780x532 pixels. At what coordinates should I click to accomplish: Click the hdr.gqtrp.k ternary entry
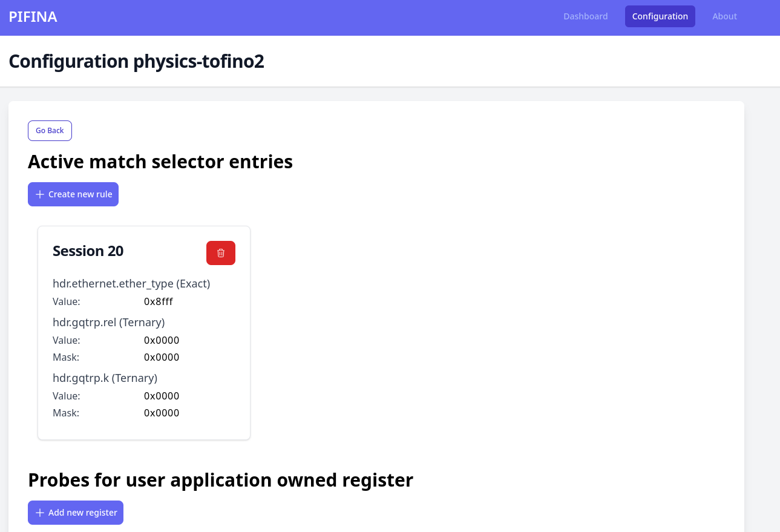(105, 378)
